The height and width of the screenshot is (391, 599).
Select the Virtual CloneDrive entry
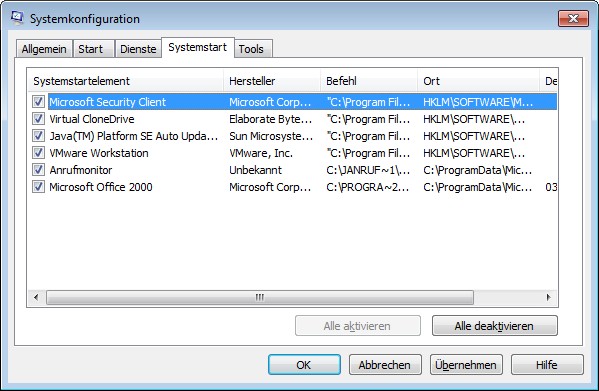pos(92,119)
